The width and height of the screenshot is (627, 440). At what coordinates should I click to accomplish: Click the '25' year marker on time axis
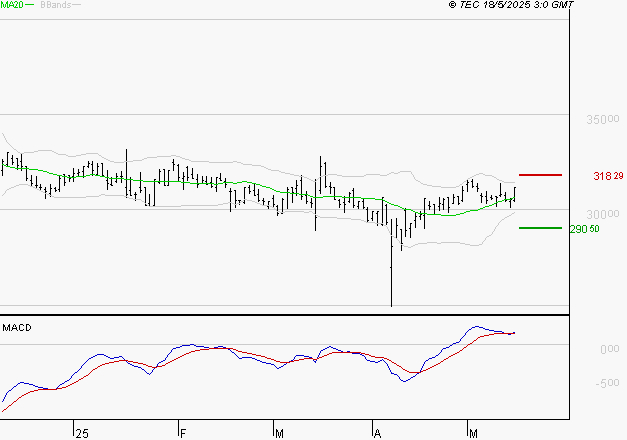82,433
